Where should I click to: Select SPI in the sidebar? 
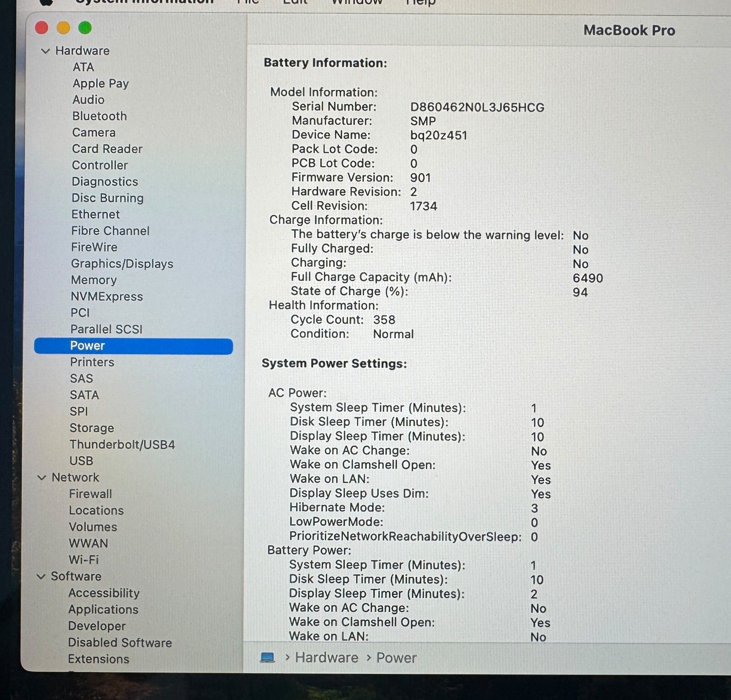79,412
